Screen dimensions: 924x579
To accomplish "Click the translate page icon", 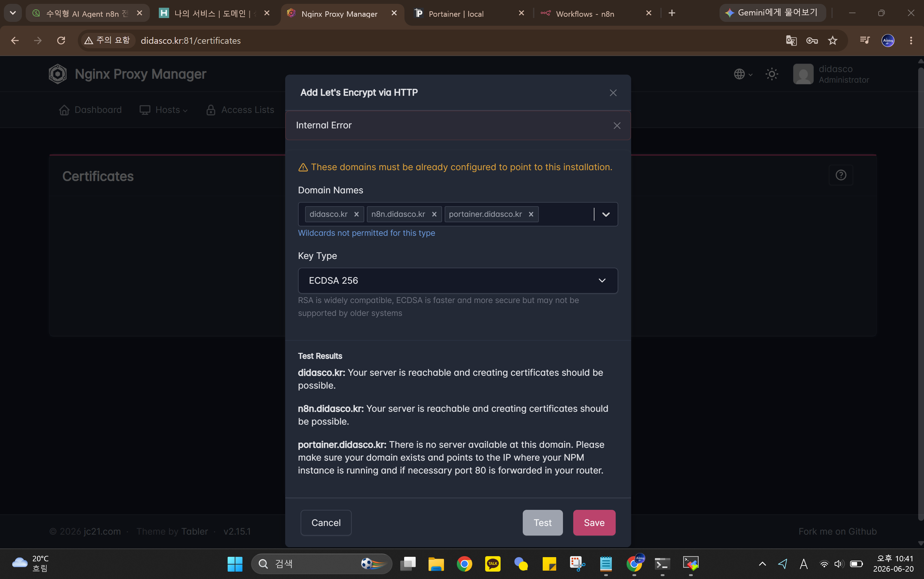I will pos(791,40).
